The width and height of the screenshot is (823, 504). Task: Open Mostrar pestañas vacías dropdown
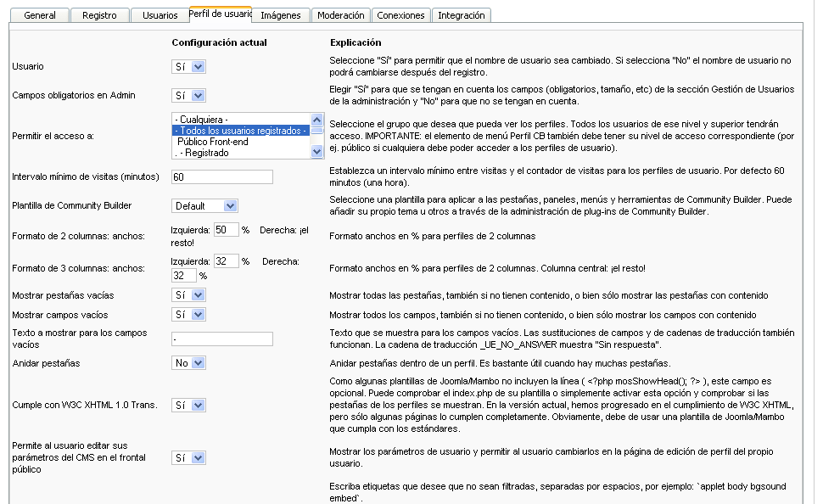point(188,295)
